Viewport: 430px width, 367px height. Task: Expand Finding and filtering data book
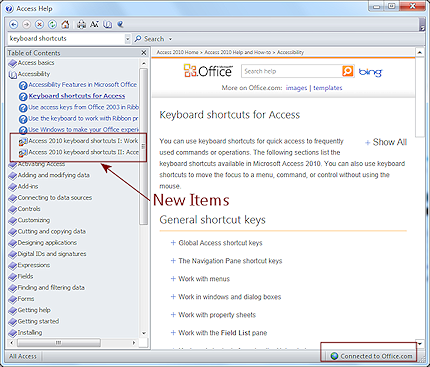[x=47, y=288]
